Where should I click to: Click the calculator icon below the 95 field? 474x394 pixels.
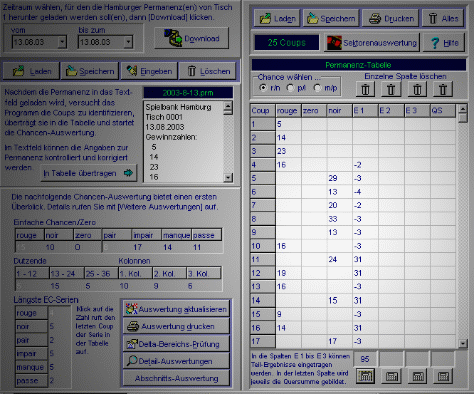365,376
